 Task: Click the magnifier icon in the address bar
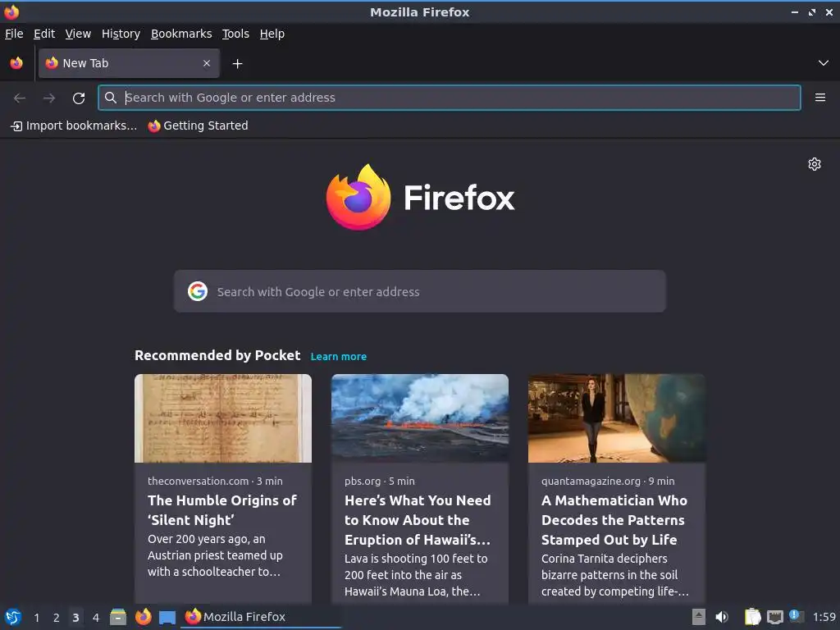tap(111, 98)
